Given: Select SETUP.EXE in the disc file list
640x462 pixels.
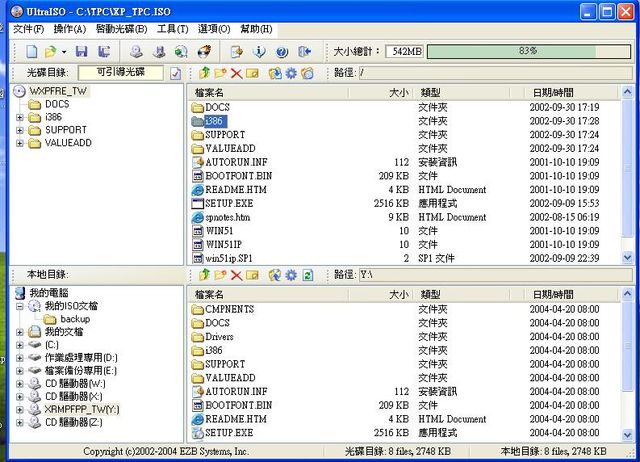Looking at the screenshot, I should [x=229, y=203].
